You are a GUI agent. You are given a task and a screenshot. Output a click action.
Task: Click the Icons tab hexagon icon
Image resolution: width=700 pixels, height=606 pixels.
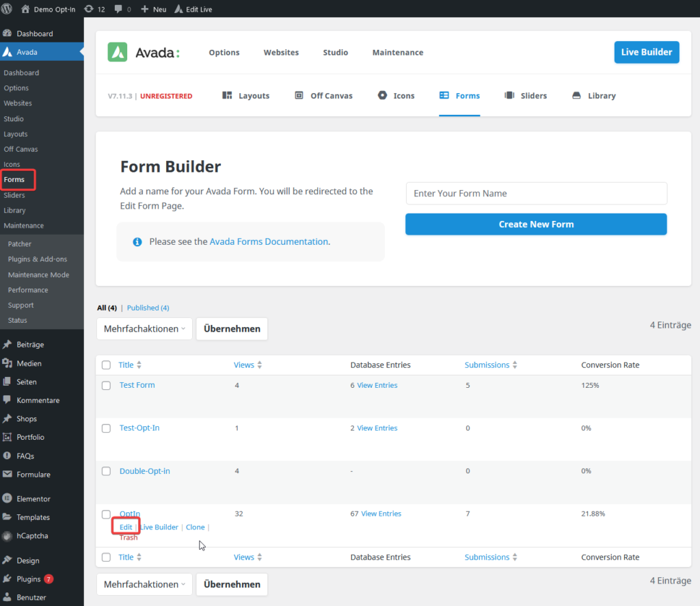pyautogui.click(x=382, y=95)
